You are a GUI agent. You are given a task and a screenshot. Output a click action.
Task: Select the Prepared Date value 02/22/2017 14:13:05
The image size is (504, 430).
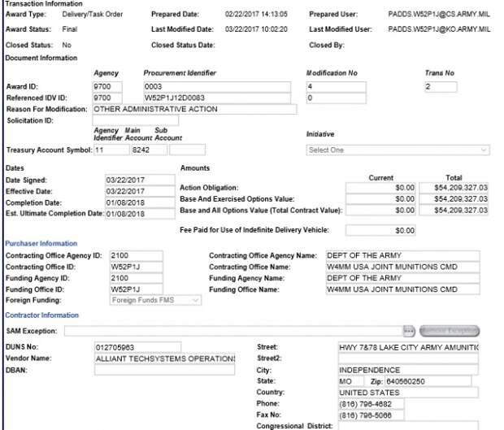tap(256, 14)
